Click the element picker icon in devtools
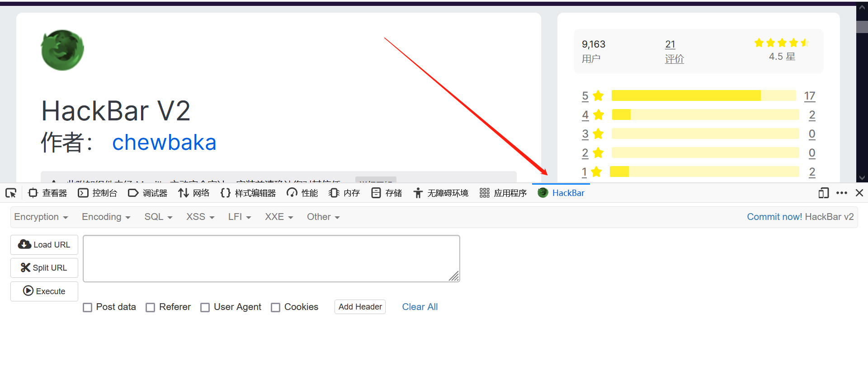 (11, 193)
